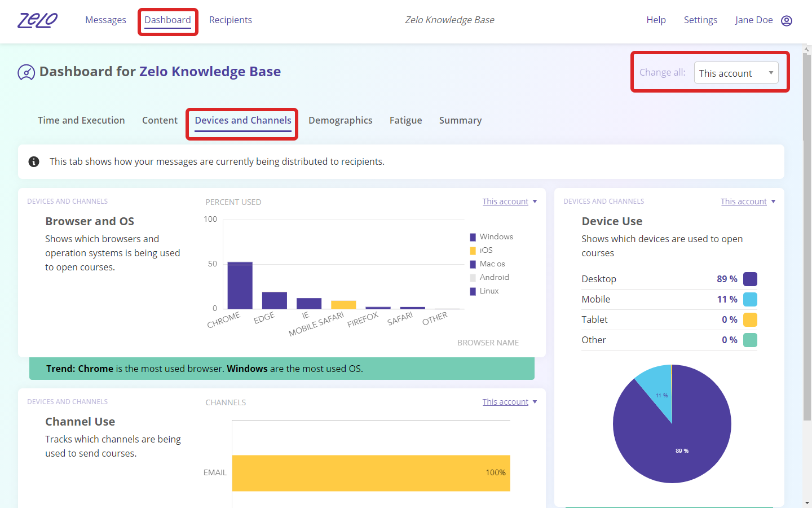Click the Desktop 89 % value
Viewport: 812px width, 508px height.
coord(727,279)
